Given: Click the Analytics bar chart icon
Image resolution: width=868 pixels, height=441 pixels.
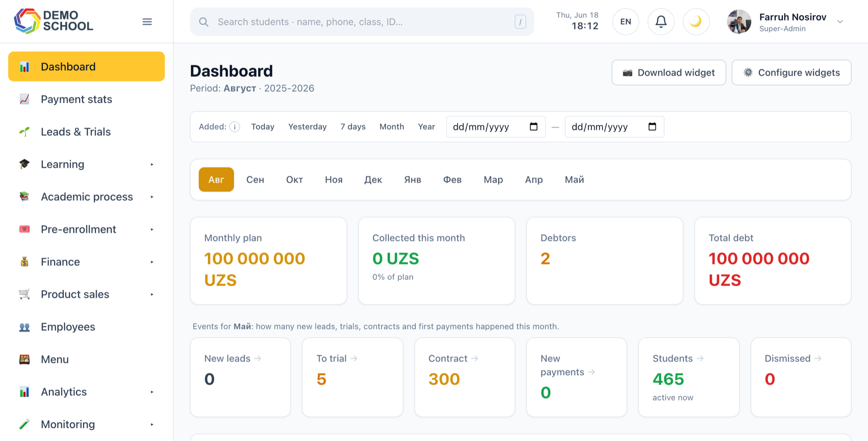Looking at the screenshot, I should (x=24, y=392).
